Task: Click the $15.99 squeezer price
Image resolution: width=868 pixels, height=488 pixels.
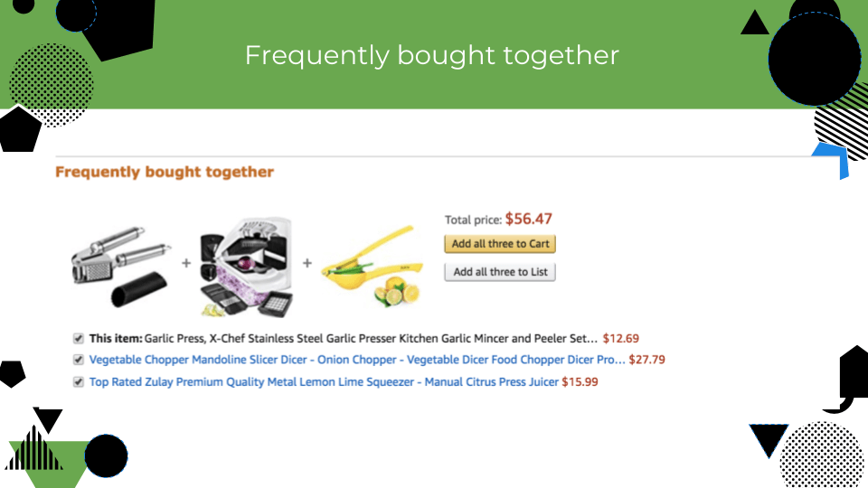Action: (x=580, y=381)
